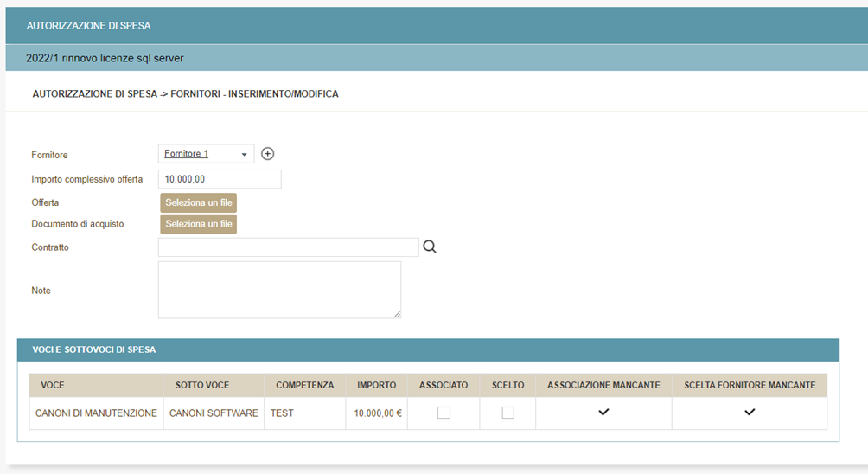Click the plus icon to add a Fornitore
Image resolution: width=868 pixels, height=474 pixels.
point(268,154)
